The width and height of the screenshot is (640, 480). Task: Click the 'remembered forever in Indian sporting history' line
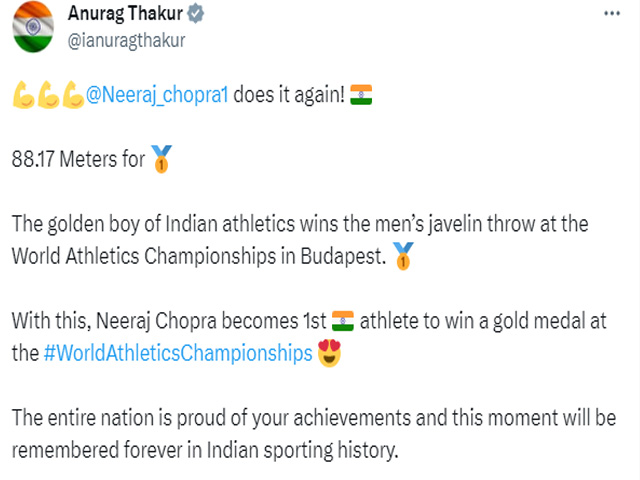[x=205, y=450]
